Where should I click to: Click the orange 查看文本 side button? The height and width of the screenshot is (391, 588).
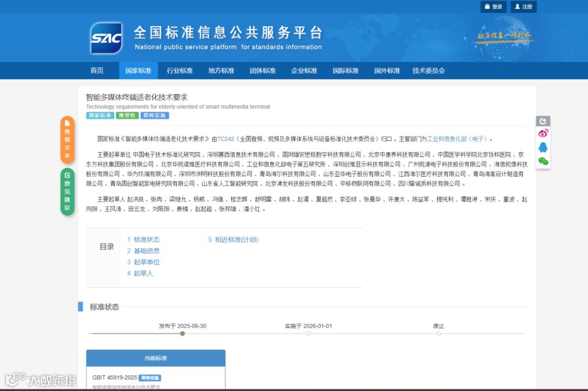pos(68,140)
